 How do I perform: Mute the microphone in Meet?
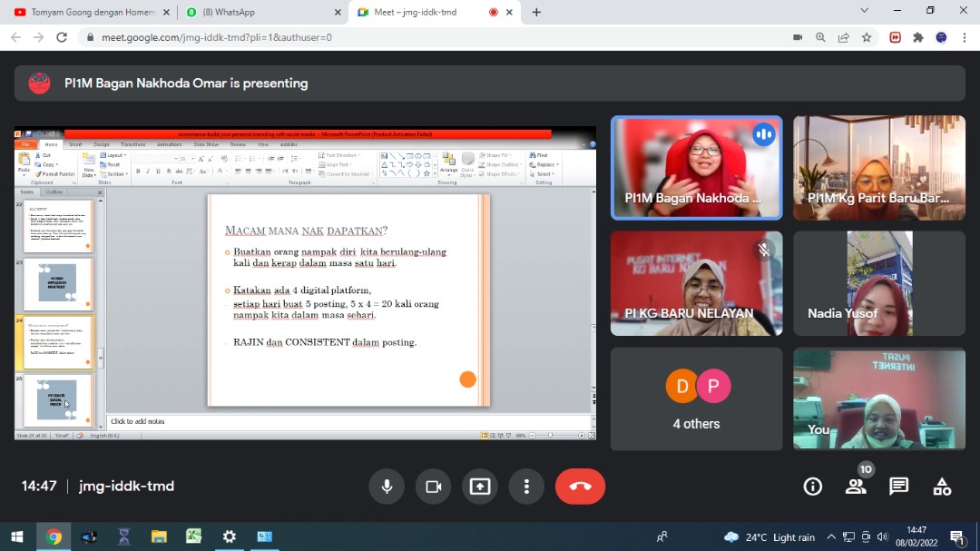(x=387, y=487)
